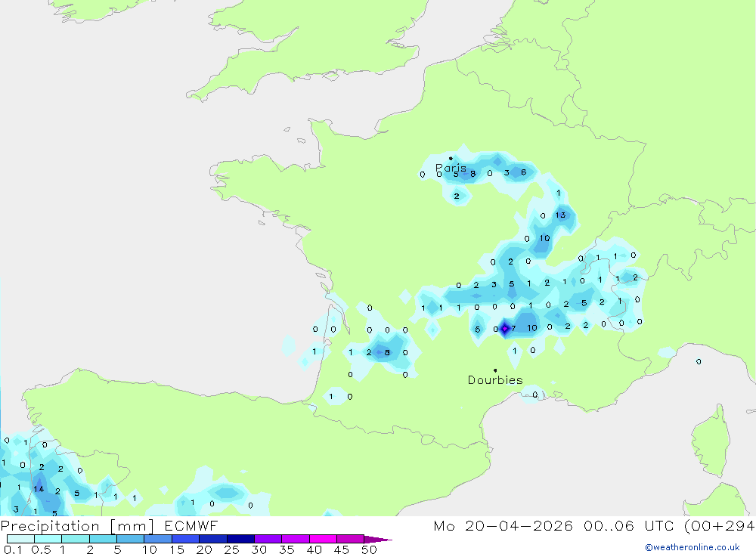Click the '(00+294' forecast offset text
The image size is (756, 554).
720,525
